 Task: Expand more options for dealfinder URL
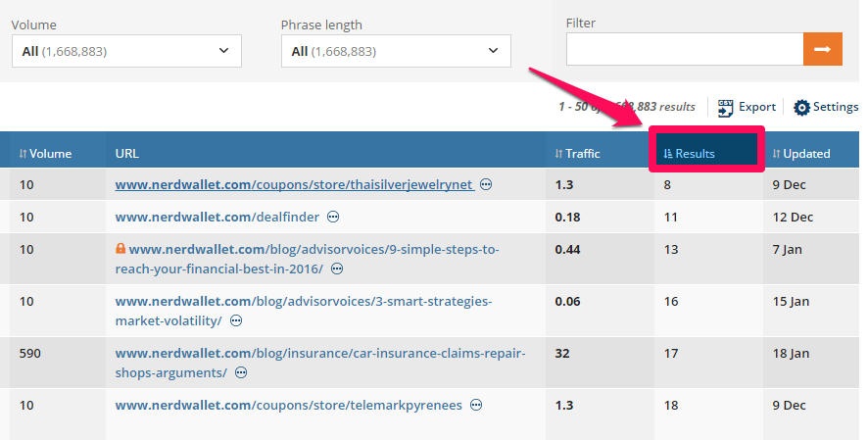333,217
